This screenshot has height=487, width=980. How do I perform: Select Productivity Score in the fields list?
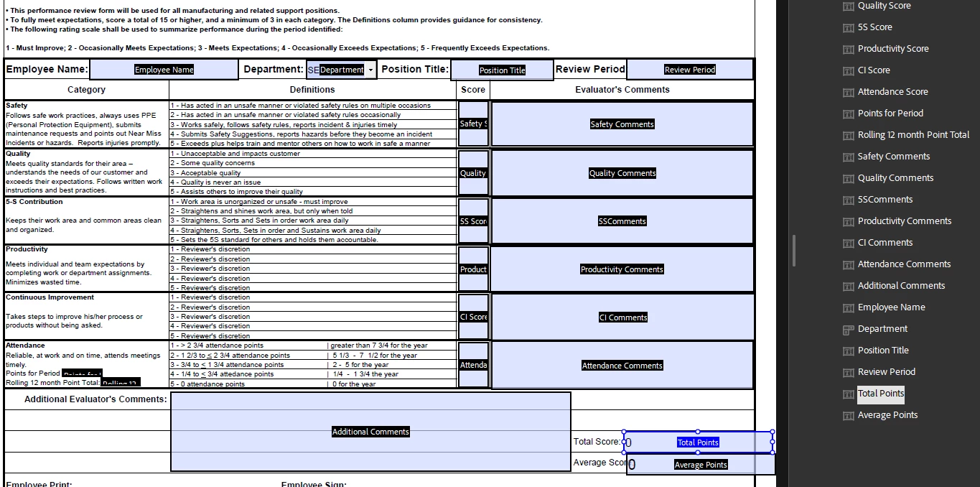coord(893,49)
